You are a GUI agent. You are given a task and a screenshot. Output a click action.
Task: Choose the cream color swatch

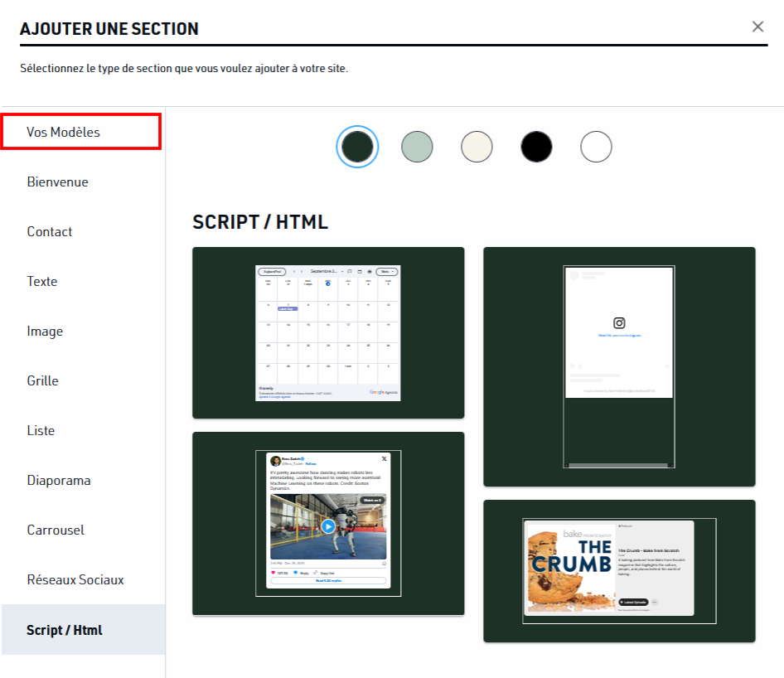pyautogui.click(x=477, y=147)
